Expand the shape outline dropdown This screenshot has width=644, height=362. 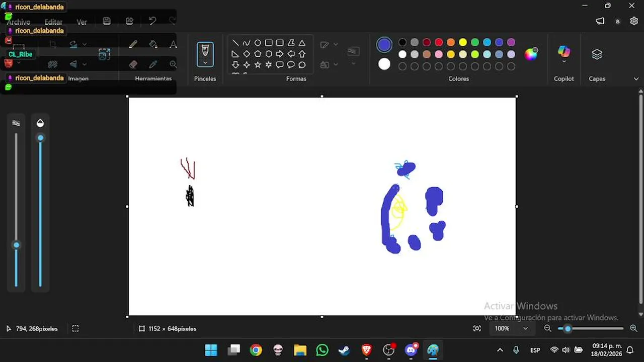point(336,44)
